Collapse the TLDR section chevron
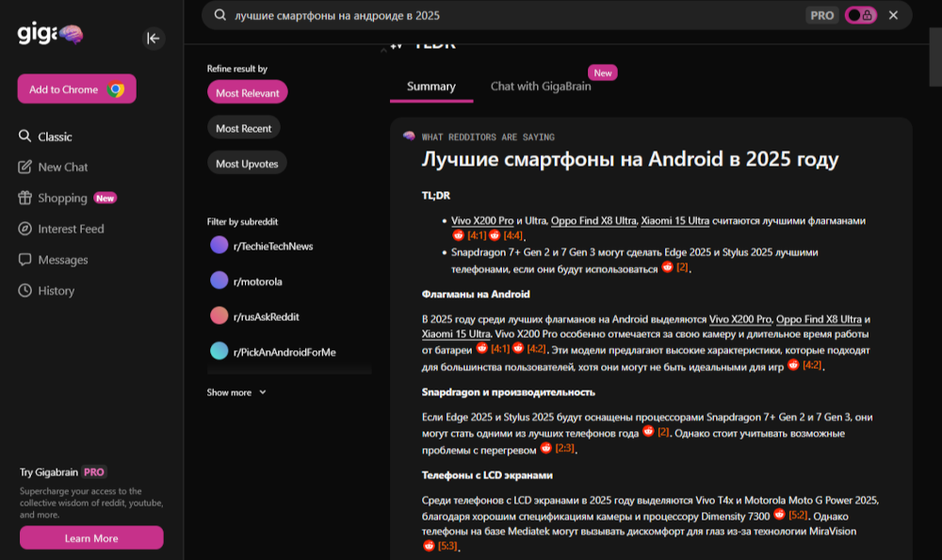Image resolution: width=942 pixels, height=560 pixels. 383,51
